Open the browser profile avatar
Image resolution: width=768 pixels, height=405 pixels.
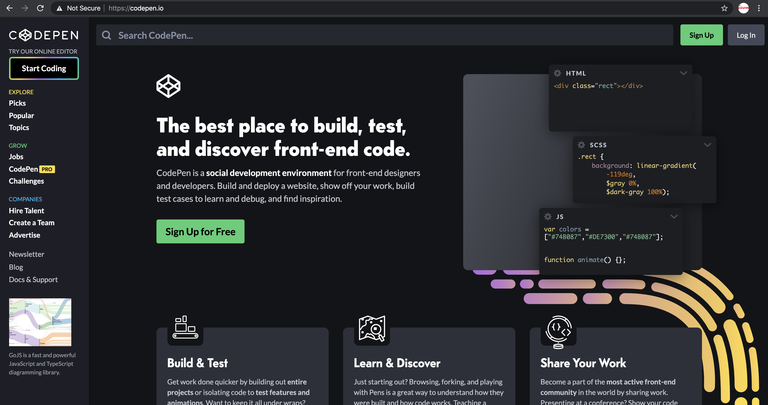coord(744,8)
